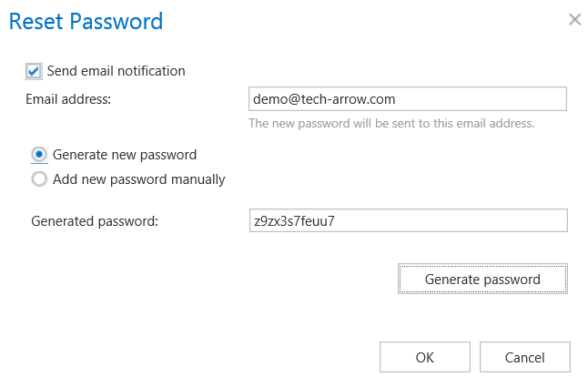The height and width of the screenshot is (377, 588).
Task: Click the email notification hint text
Action: pos(391,123)
